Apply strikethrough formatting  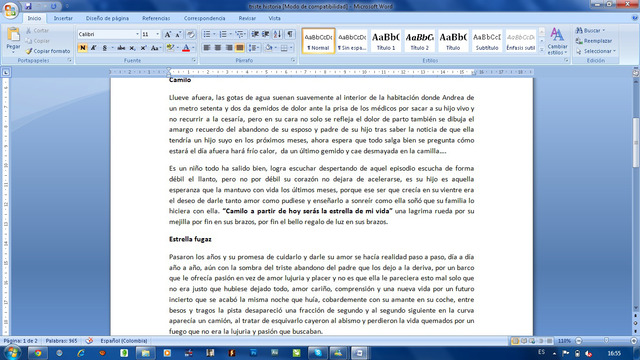point(121,48)
